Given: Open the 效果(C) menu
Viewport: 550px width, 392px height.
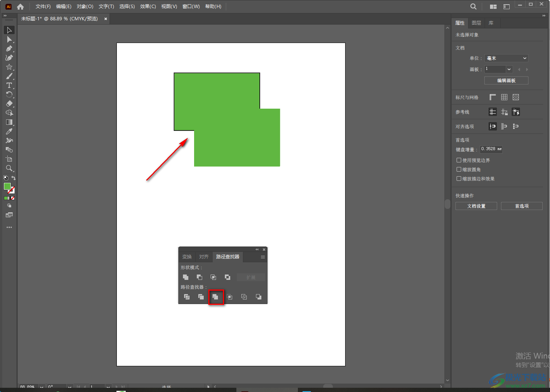Looking at the screenshot, I should (148, 7).
